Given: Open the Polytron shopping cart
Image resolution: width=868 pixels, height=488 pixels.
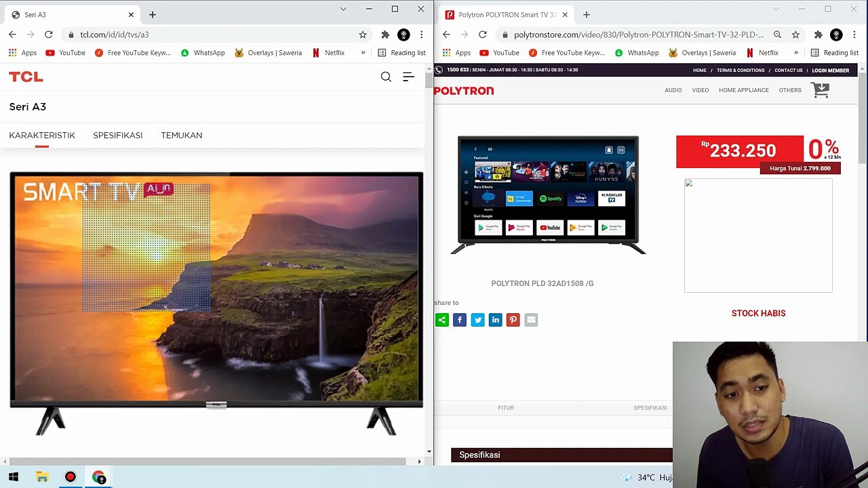Looking at the screenshot, I should (821, 90).
